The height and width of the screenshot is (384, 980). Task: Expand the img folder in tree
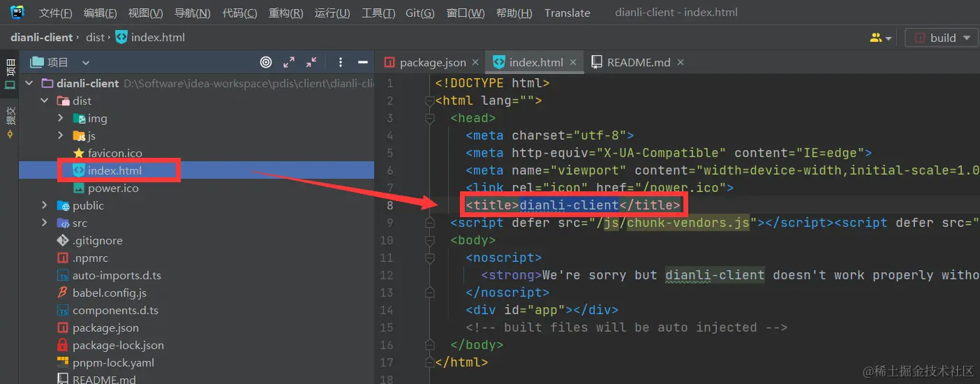click(61, 118)
